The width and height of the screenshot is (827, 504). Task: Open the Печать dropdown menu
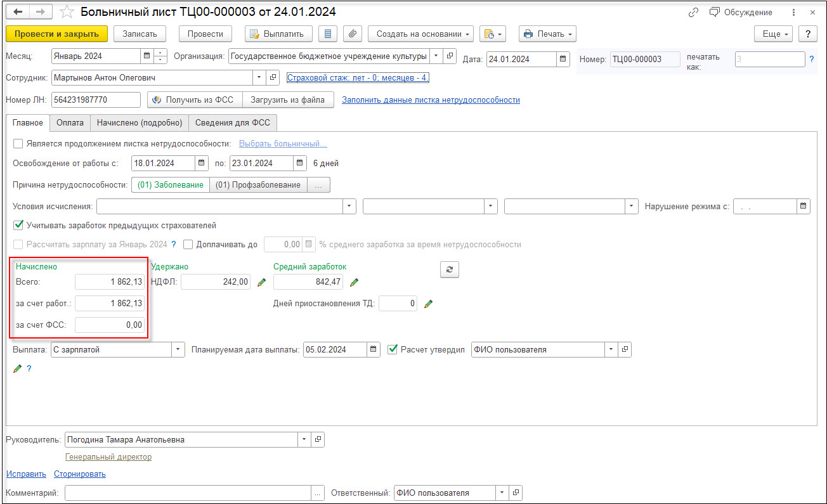click(x=547, y=34)
